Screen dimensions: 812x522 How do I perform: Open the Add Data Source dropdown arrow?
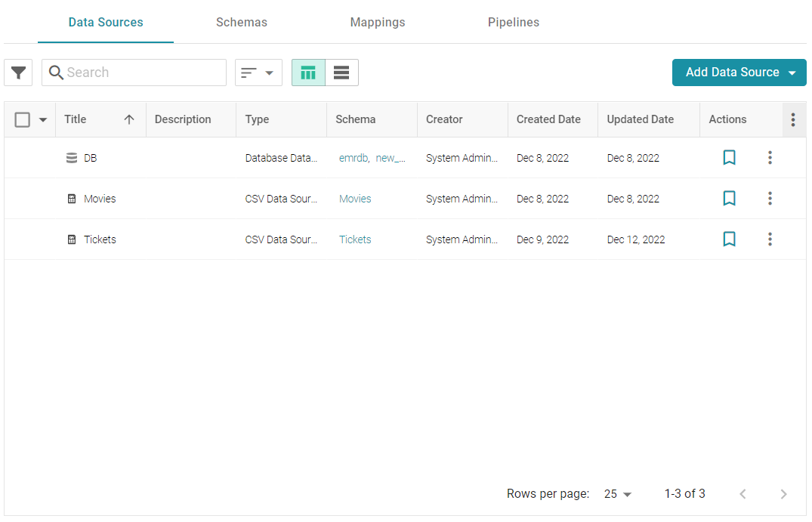792,73
